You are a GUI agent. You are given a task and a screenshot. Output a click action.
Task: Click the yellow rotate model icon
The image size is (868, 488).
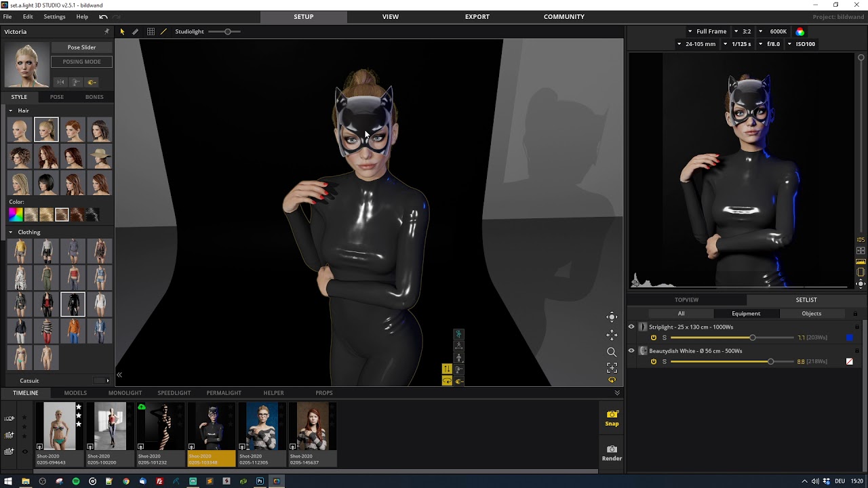coord(447,381)
